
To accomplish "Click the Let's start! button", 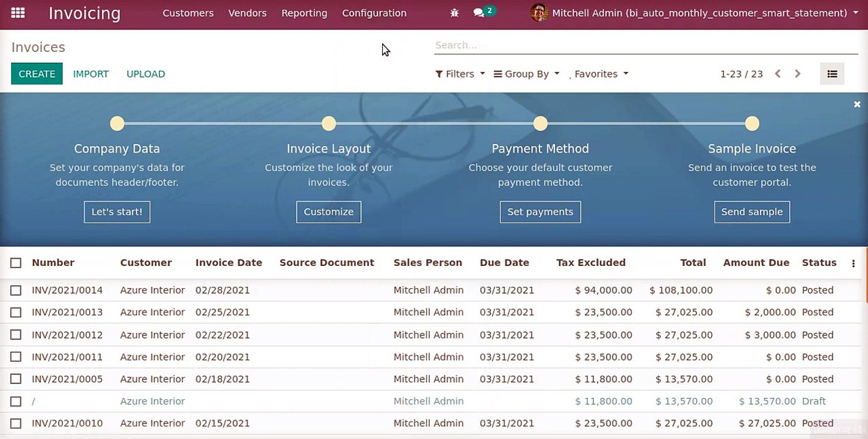I will tap(117, 212).
